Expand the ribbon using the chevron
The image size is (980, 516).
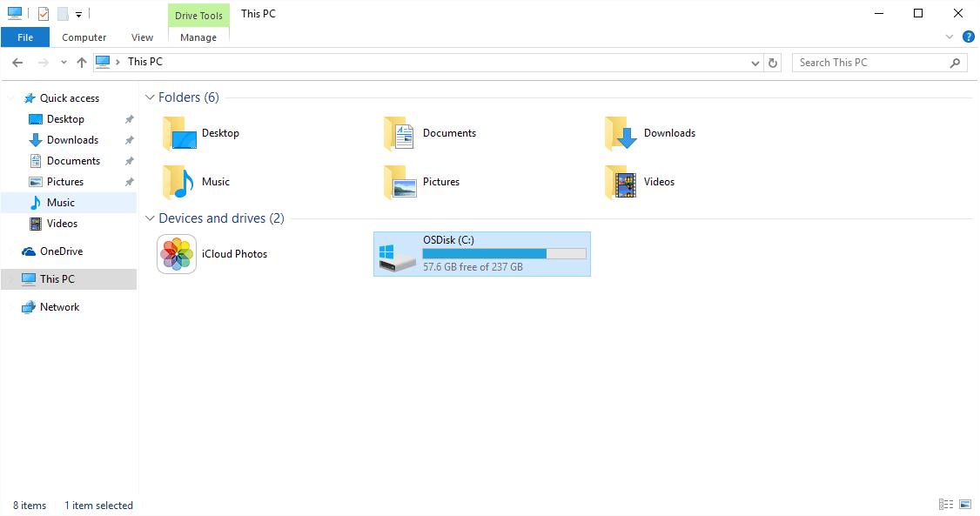coord(950,37)
